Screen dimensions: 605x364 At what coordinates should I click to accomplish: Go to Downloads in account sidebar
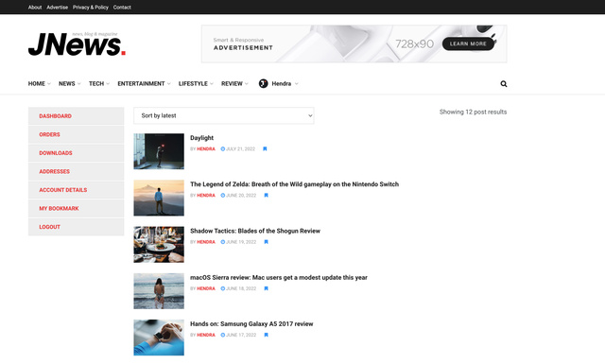click(x=76, y=153)
